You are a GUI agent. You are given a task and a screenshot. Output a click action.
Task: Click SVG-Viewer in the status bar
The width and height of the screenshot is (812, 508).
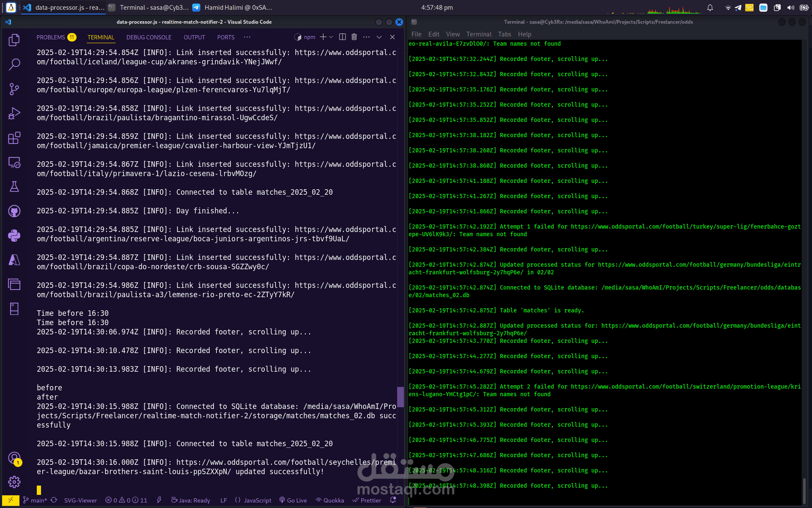(x=80, y=500)
